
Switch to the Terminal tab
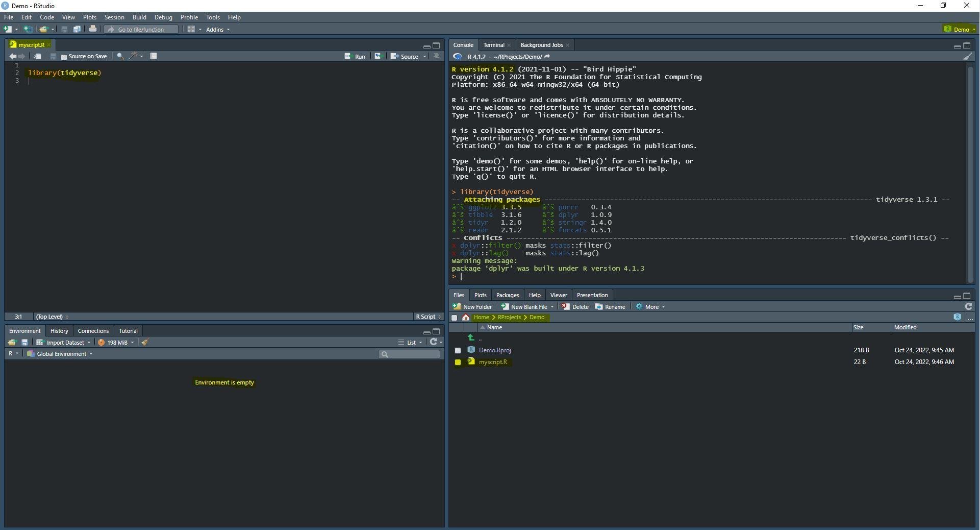click(493, 45)
